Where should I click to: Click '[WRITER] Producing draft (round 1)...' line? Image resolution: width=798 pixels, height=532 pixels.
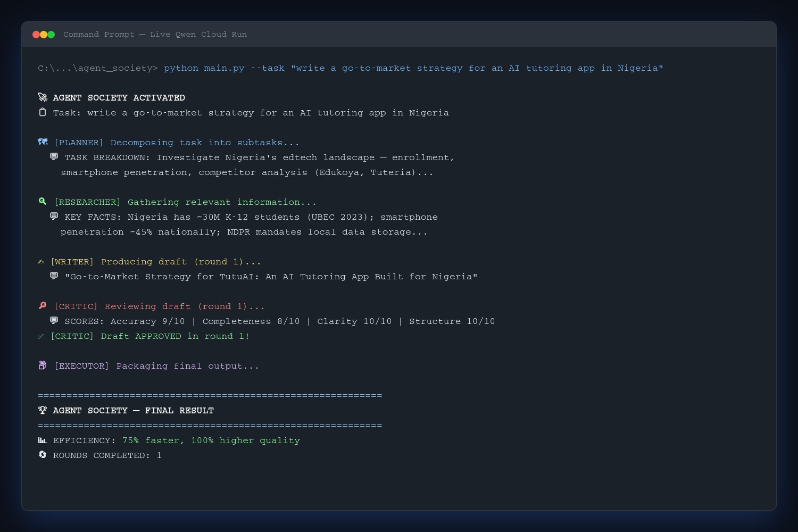(156, 262)
